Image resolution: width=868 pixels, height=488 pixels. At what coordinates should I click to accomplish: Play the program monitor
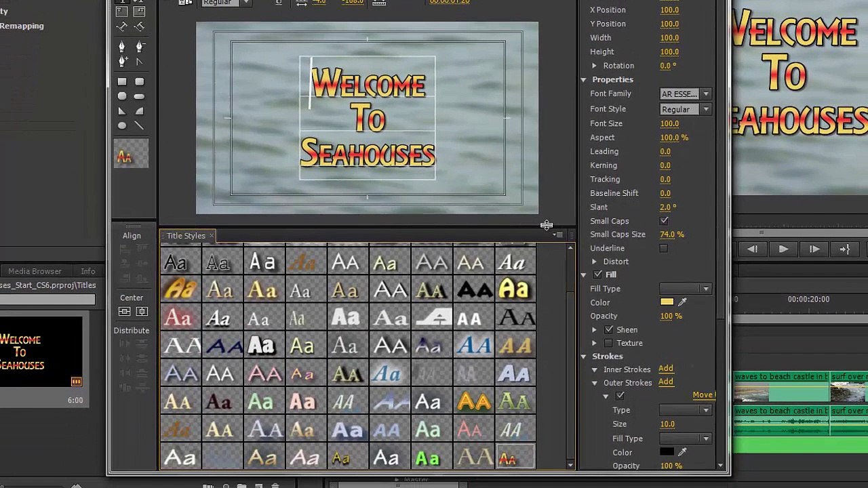coord(783,249)
